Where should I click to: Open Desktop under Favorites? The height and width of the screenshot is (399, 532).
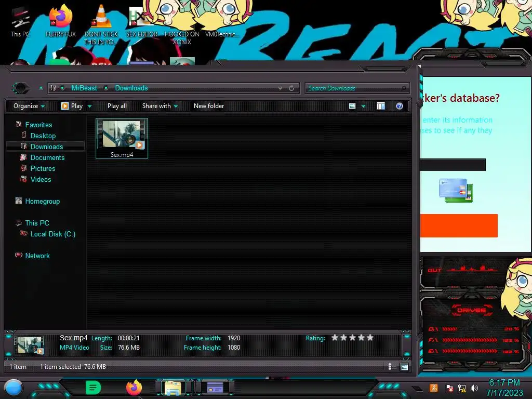pyautogui.click(x=43, y=136)
